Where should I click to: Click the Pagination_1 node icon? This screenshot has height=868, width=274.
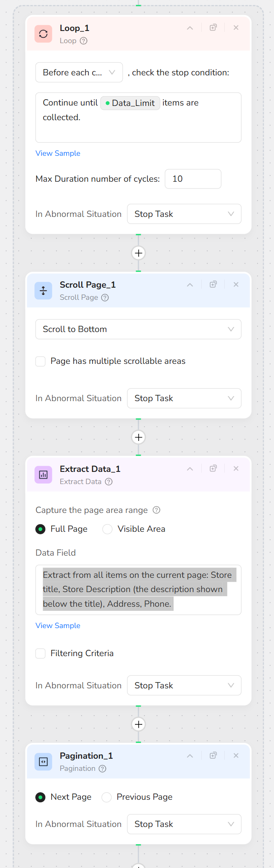pos(43,762)
